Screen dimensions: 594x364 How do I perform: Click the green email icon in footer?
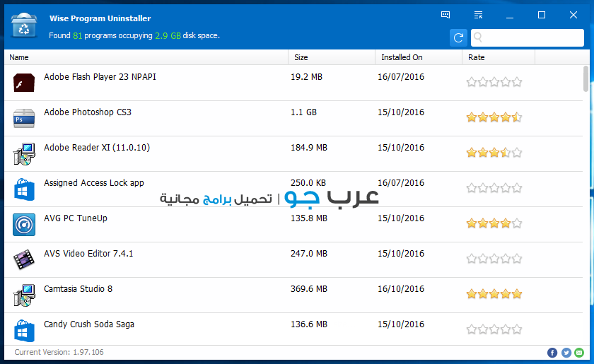[x=579, y=353]
